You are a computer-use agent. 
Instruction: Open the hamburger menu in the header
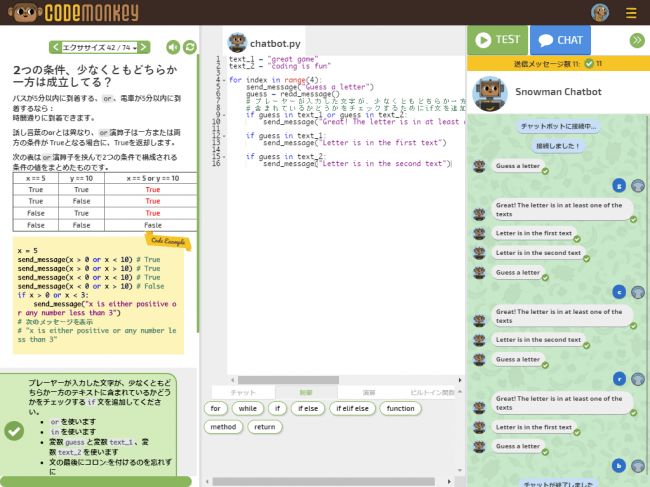631,13
